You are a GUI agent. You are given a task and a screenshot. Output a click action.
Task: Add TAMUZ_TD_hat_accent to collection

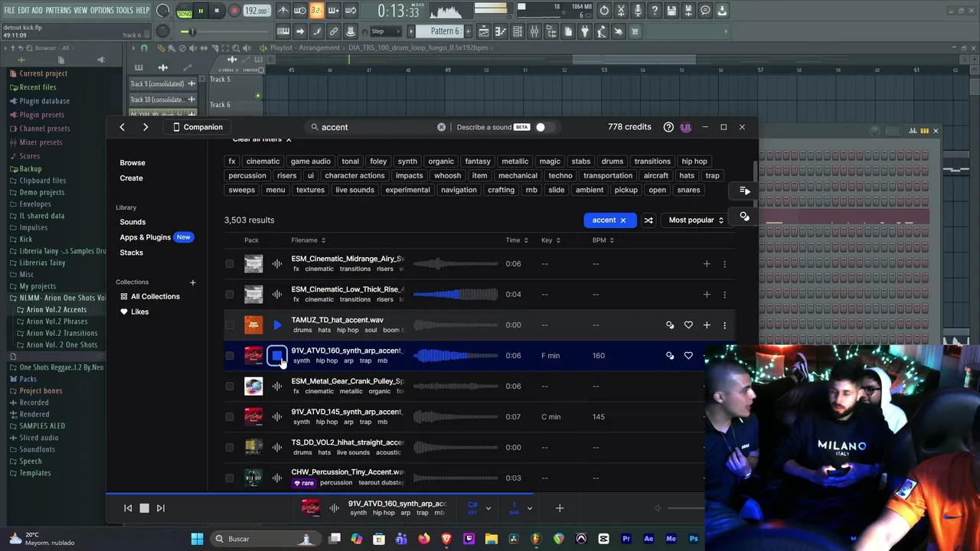click(707, 325)
